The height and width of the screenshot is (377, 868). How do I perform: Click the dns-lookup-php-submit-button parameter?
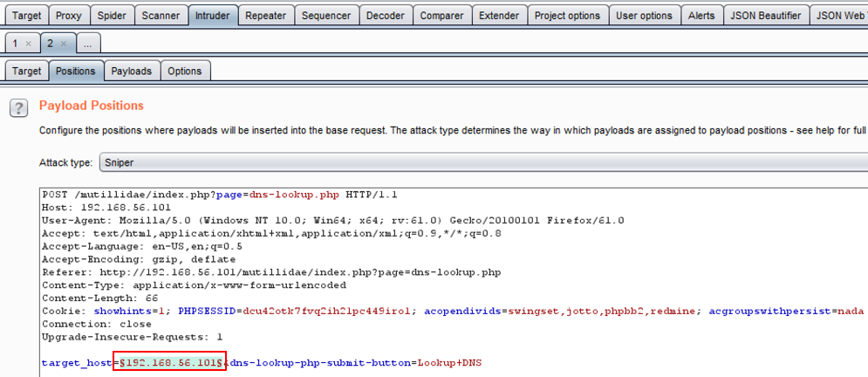tap(320, 363)
